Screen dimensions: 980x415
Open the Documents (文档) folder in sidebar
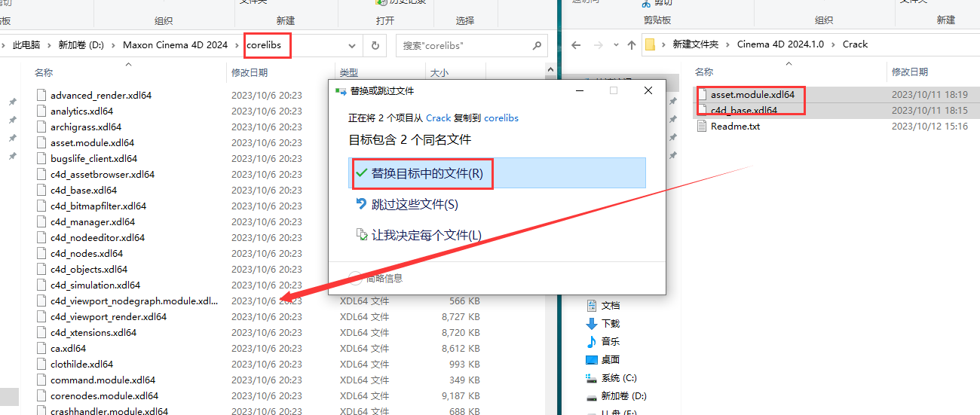pos(610,306)
